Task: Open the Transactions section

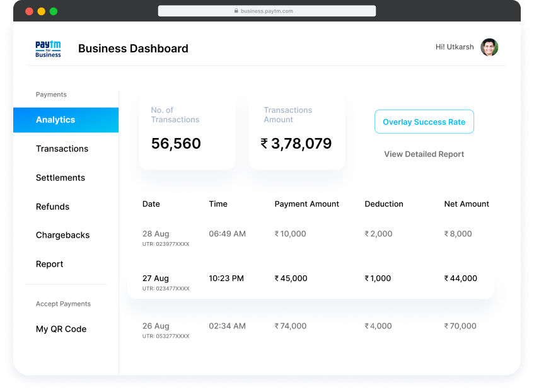Action: point(62,149)
